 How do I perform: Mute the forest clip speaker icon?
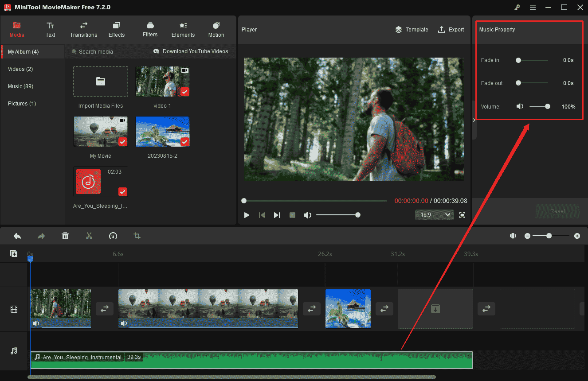(x=36, y=323)
